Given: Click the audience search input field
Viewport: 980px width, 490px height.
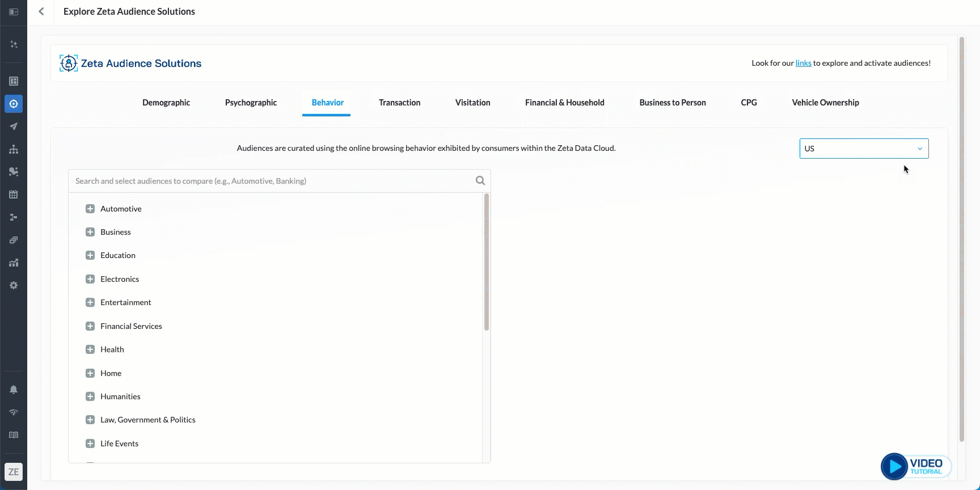Looking at the screenshot, I should [272, 181].
